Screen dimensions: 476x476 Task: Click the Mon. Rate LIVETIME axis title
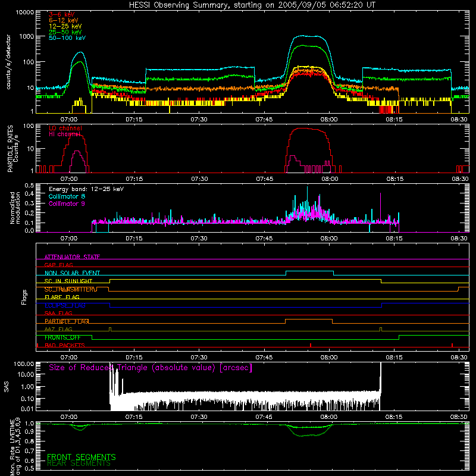tap(15, 447)
